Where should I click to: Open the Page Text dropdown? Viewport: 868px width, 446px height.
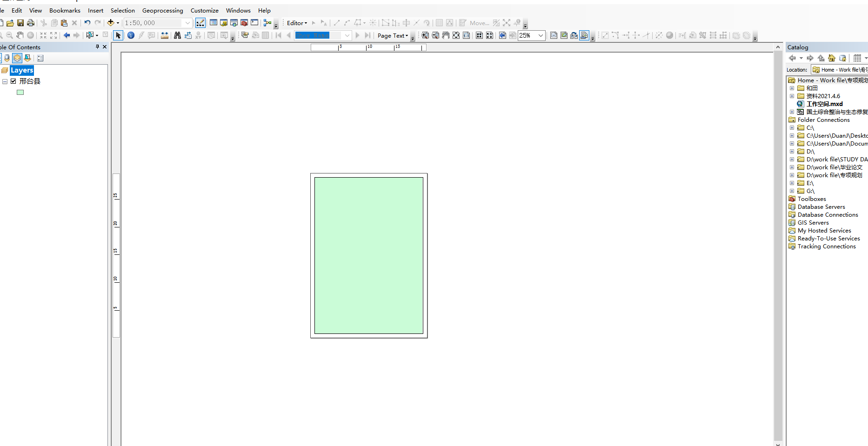coord(393,35)
